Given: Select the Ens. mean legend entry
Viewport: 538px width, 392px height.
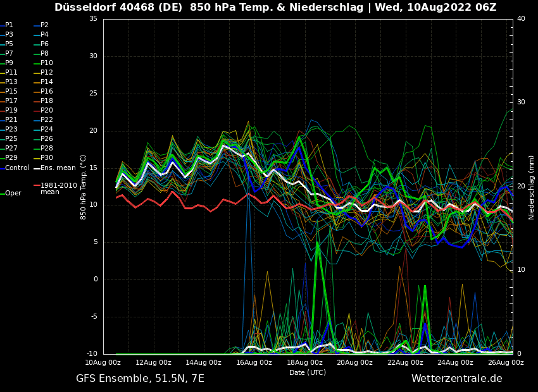Looking at the screenshot, I should [58, 168].
